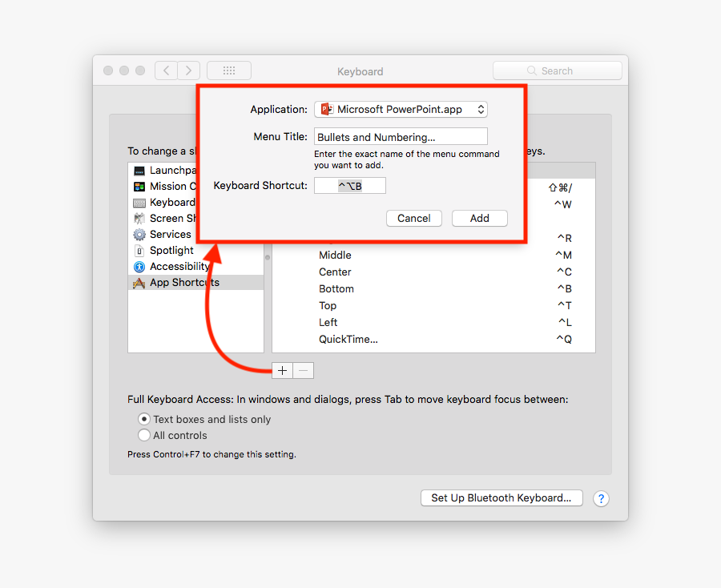721x588 pixels.
Task: Select the Launchpad icon in the sidebar
Action: pyautogui.click(x=139, y=170)
